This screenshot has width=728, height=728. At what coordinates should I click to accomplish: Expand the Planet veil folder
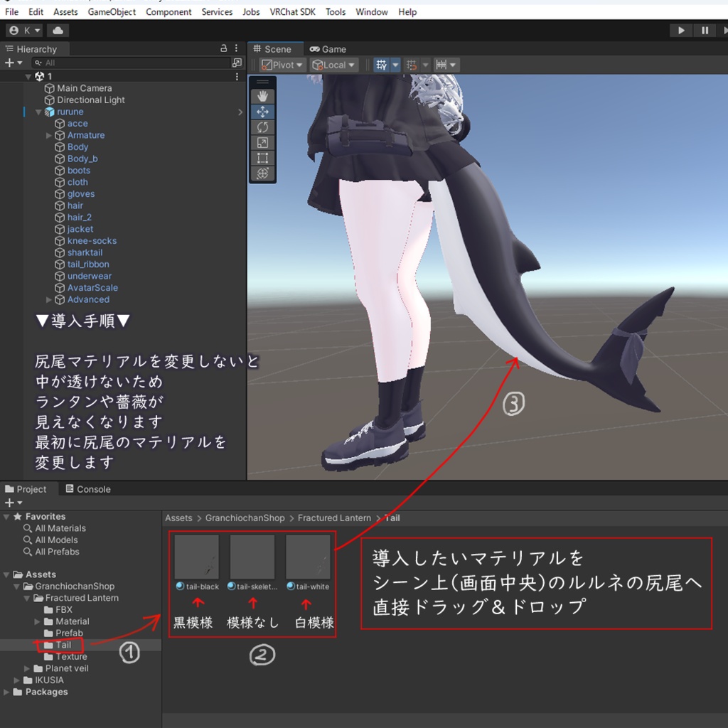26,668
